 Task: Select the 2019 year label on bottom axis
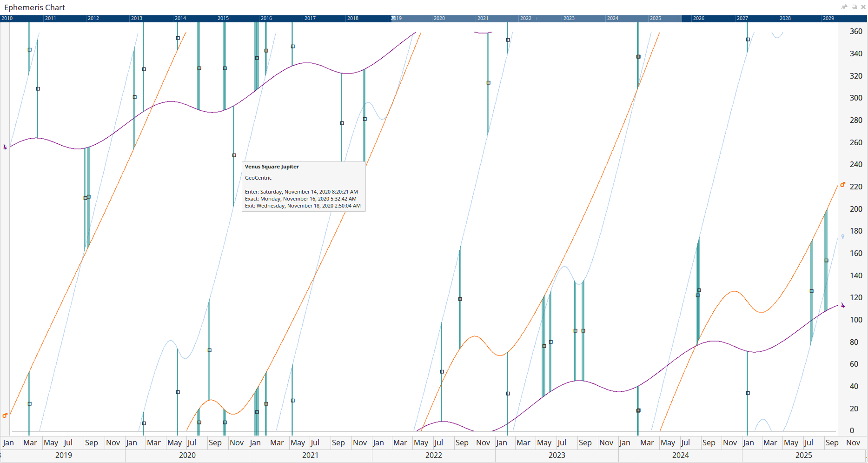(x=64, y=455)
